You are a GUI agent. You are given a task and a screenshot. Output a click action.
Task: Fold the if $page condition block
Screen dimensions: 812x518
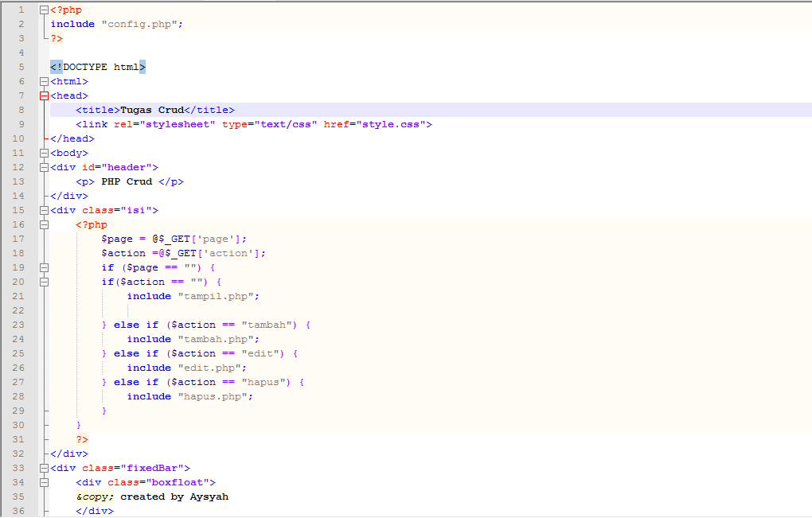44,267
